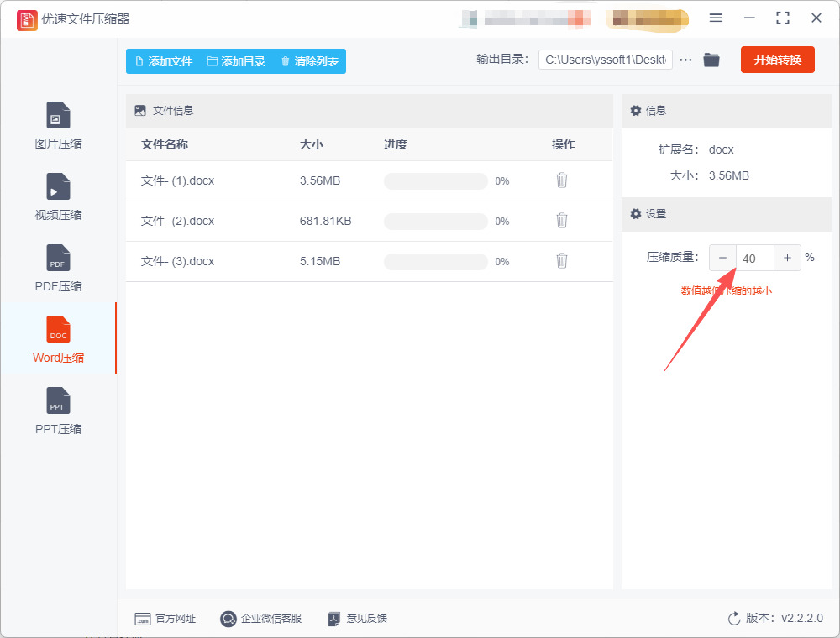Click the 文件名称 column header
Viewport: 840px width, 638px height.
tap(165, 144)
